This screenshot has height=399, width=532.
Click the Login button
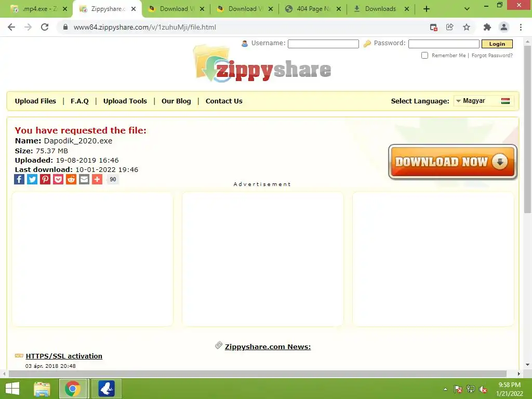pyautogui.click(x=497, y=44)
